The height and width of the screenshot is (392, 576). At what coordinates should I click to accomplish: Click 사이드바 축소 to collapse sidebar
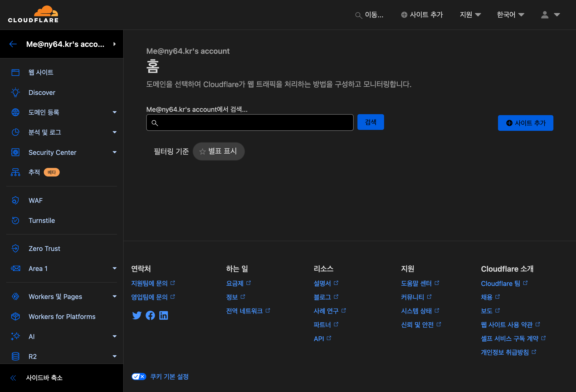(44, 378)
